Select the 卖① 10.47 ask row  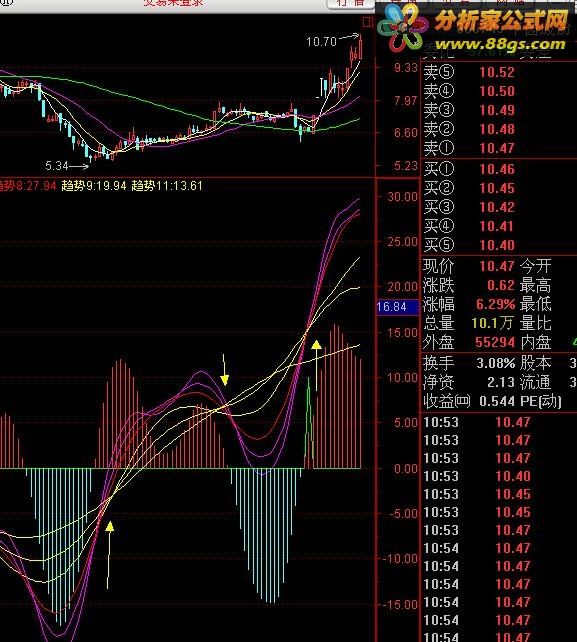[499, 148]
